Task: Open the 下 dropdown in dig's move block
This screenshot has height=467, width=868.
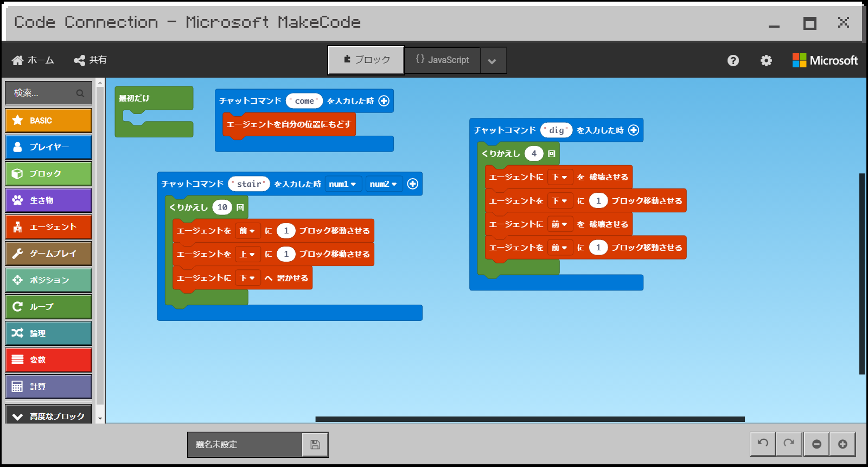Action: 560,201
